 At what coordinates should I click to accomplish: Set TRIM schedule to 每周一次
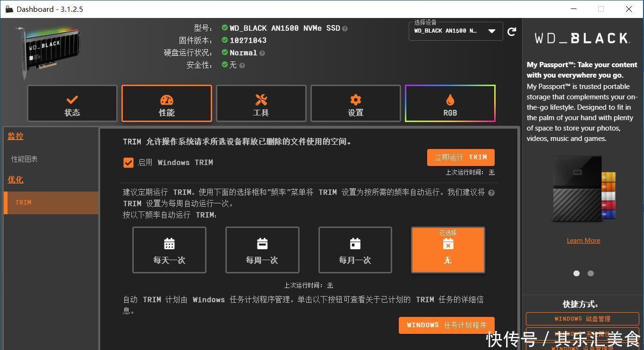coord(262,250)
